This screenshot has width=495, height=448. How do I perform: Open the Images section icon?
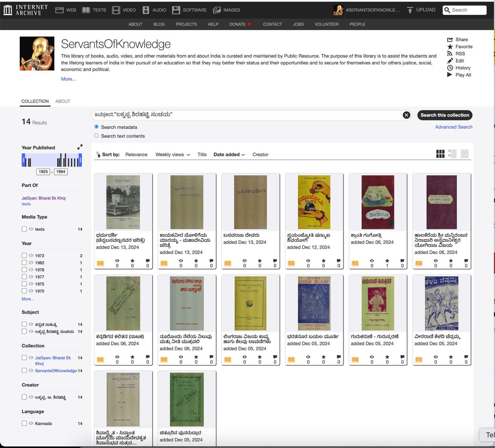click(217, 10)
